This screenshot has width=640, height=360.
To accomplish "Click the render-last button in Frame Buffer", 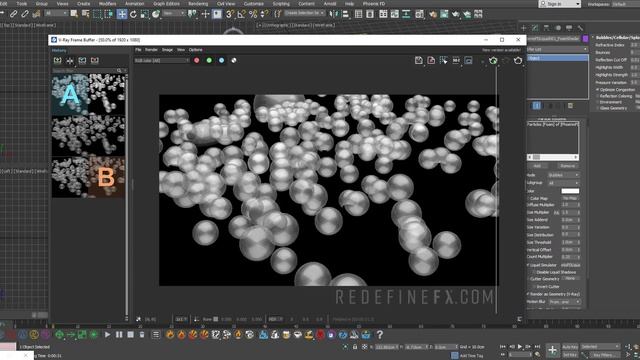I will coord(493,60).
